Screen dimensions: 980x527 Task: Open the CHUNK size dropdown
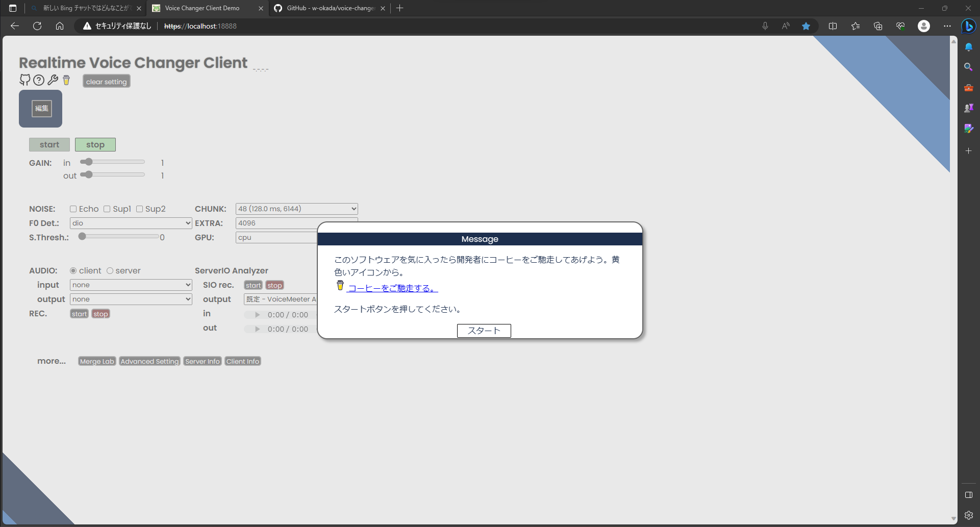[296, 209]
